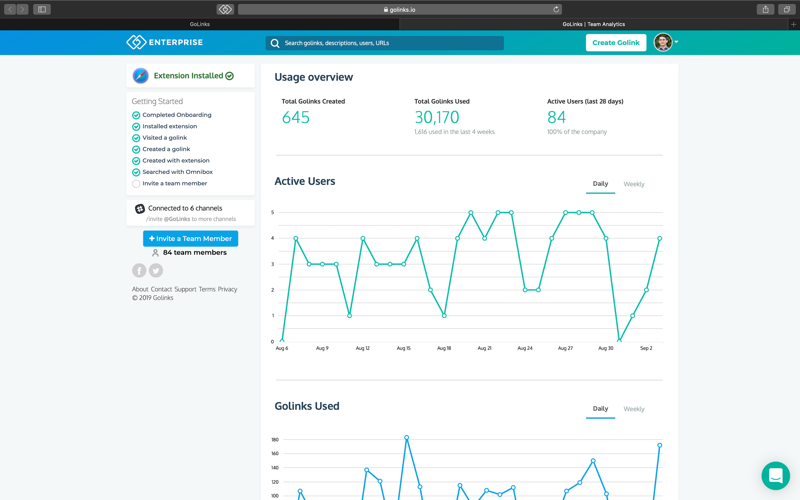Click the Safari browser back arrow

(10, 9)
